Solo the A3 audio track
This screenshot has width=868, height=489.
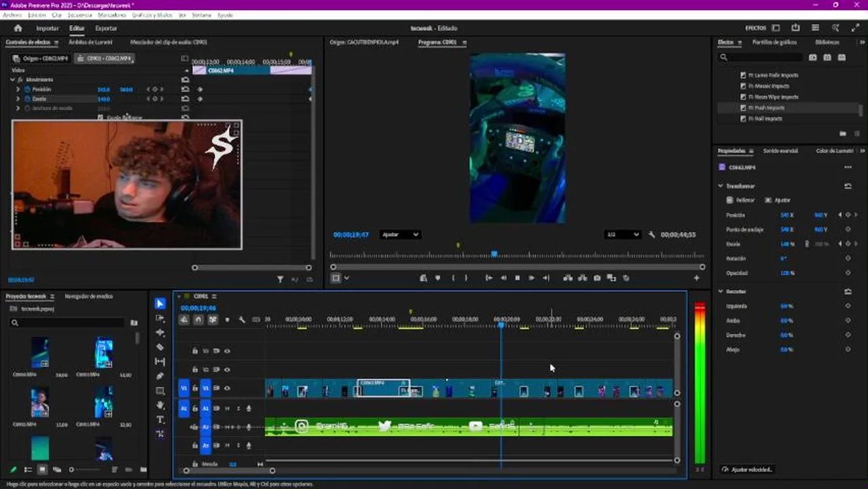(238, 446)
